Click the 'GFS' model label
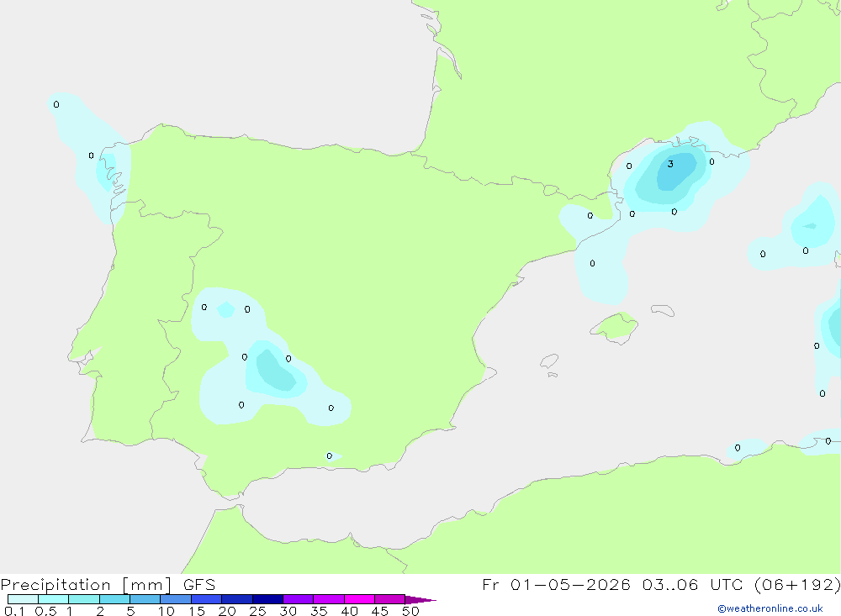 pos(199,585)
